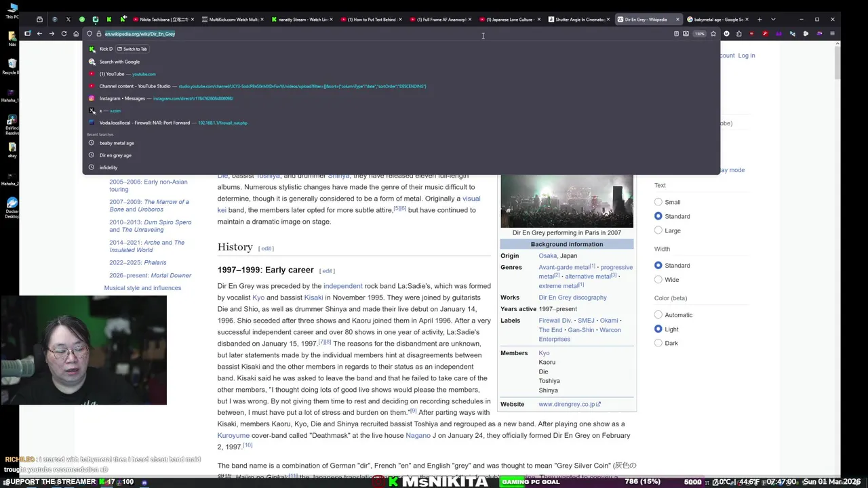This screenshot has width=868, height=488.
Task: Open the ebay desktop folder
Action: click(x=12, y=150)
